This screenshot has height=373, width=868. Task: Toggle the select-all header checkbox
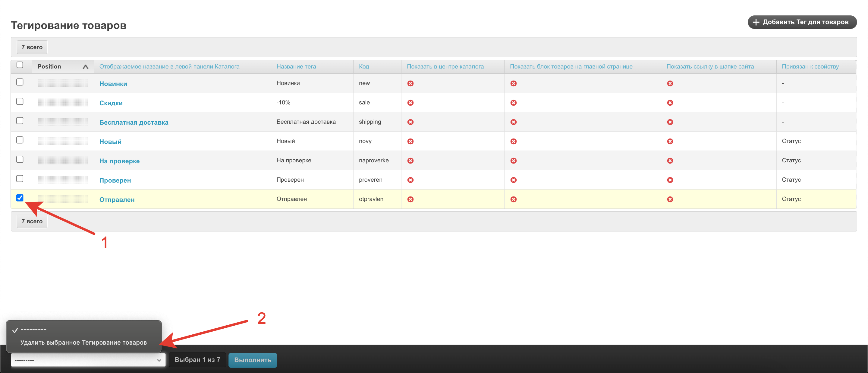pyautogui.click(x=20, y=65)
